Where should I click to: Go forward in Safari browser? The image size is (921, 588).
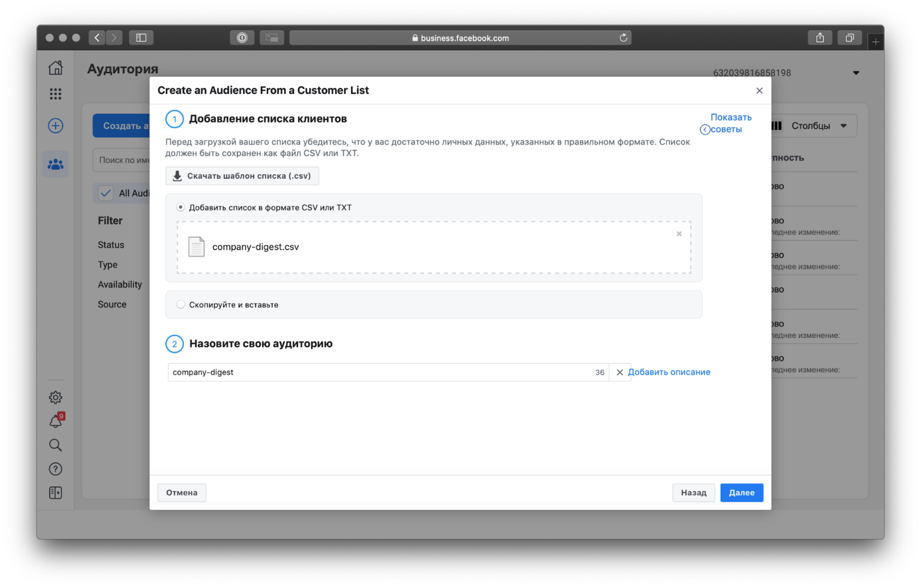(x=114, y=38)
